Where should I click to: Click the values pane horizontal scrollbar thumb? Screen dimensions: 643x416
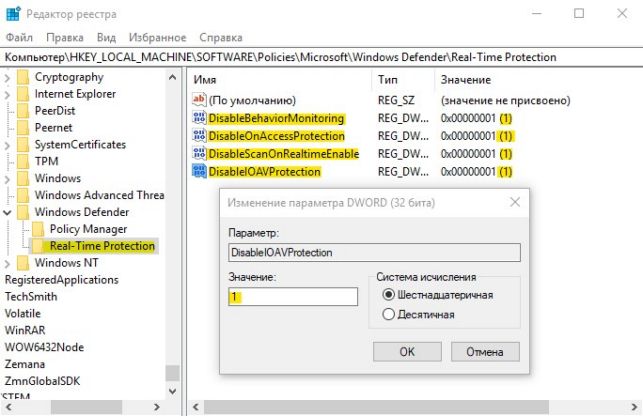[x=376, y=407]
